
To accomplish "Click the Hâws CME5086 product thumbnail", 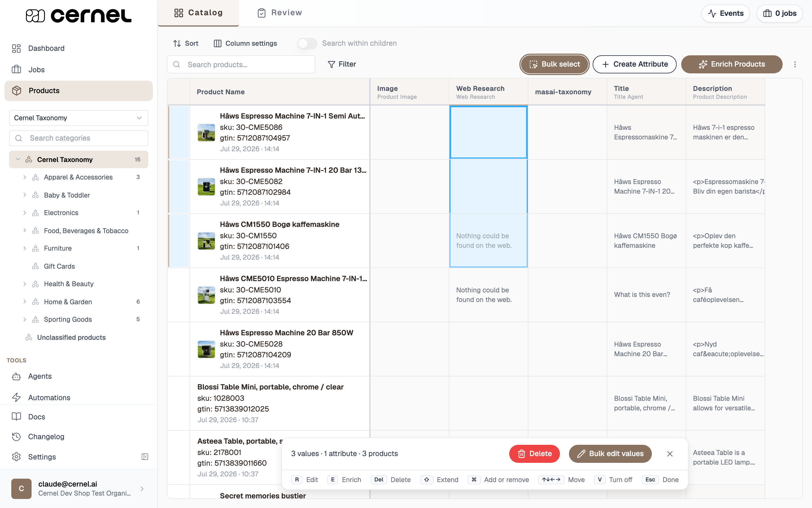I will tap(206, 132).
